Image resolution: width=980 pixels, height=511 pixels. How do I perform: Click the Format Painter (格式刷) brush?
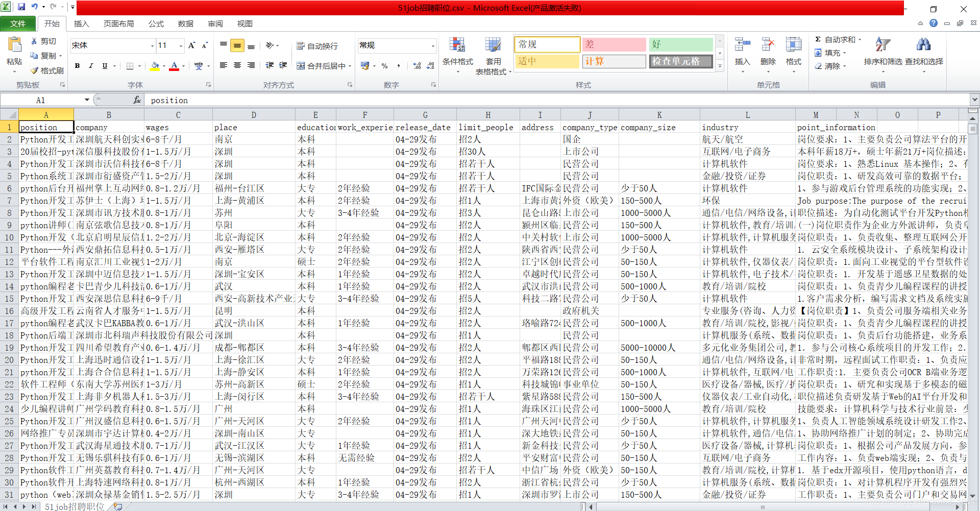pyautogui.click(x=34, y=70)
